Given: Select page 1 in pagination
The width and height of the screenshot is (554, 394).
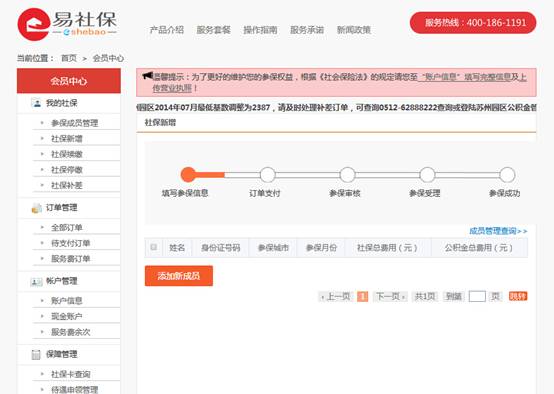Looking at the screenshot, I should (363, 296).
